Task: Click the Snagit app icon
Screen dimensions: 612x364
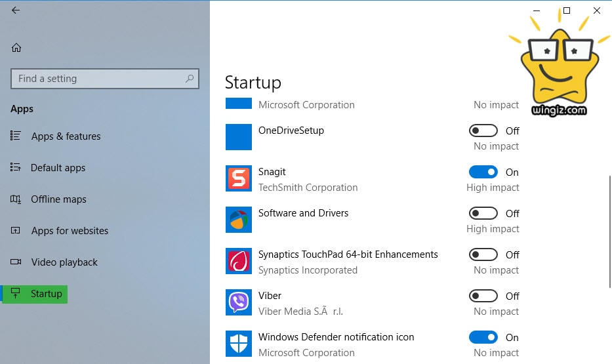Action: (239, 178)
